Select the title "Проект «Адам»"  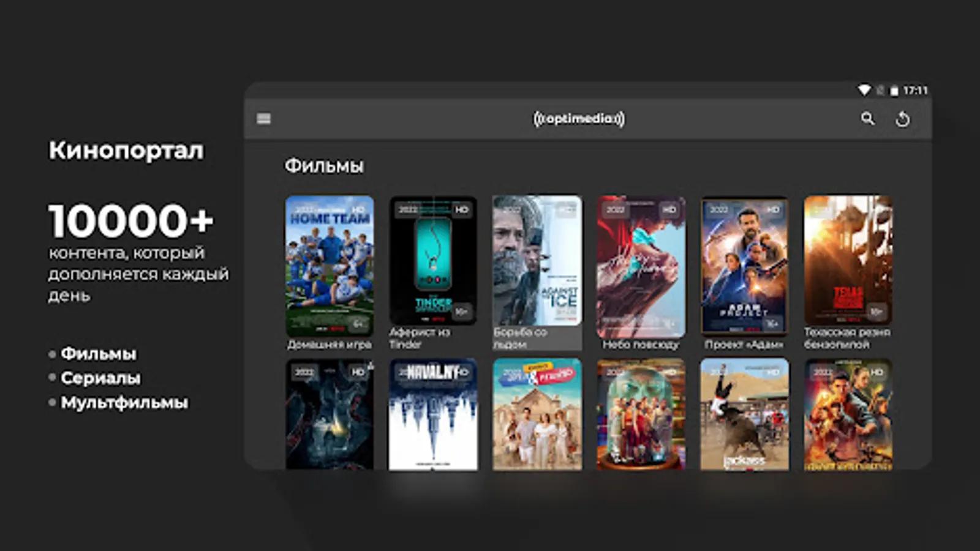point(744,345)
